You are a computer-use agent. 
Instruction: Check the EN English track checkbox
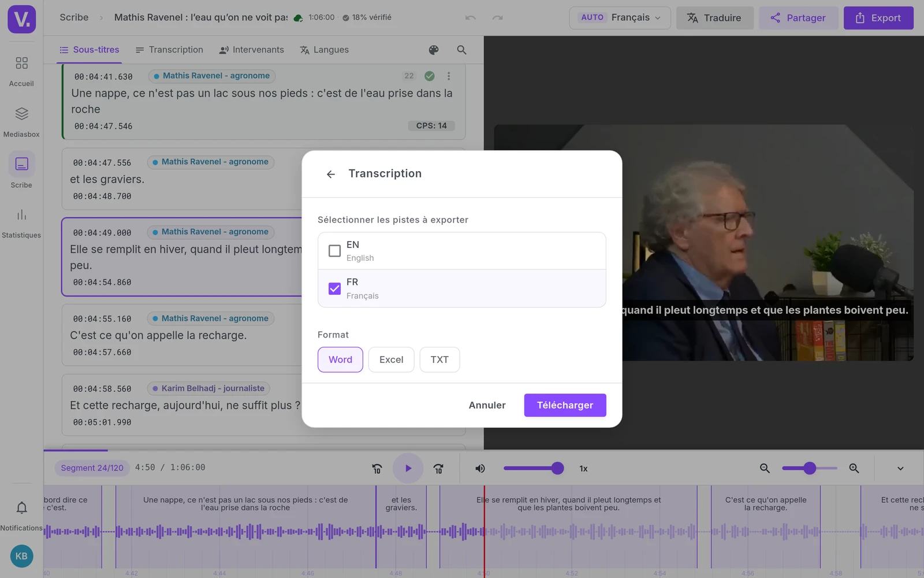coord(334,251)
